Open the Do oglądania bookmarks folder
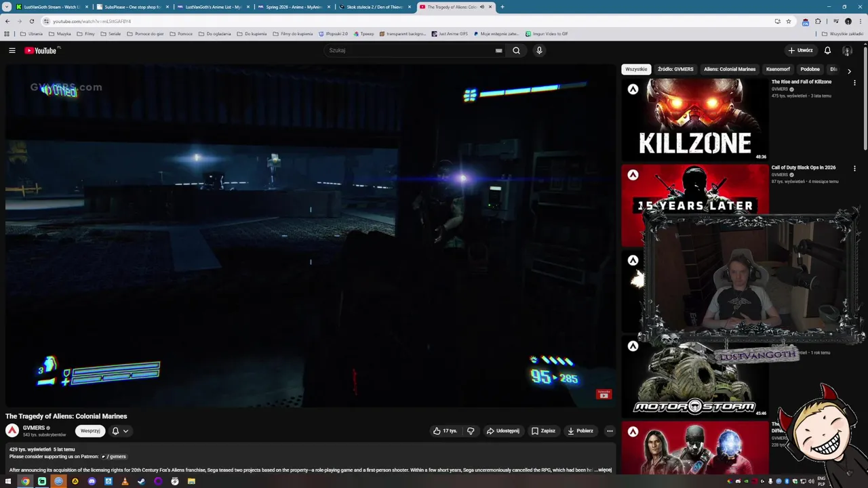 tap(214, 34)
